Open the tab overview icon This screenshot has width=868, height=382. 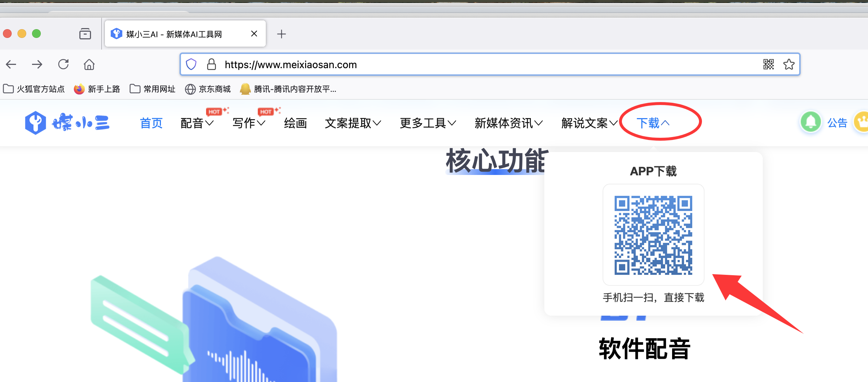pyautogui.click(x=85, y=34)
